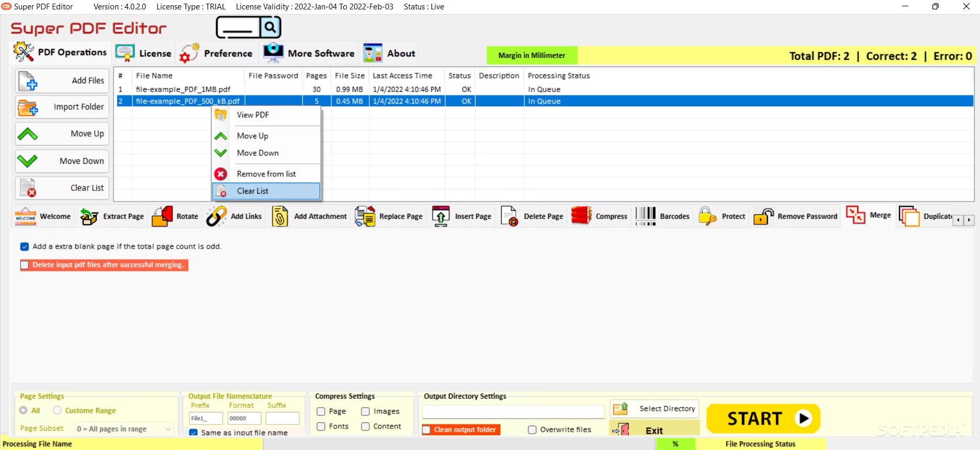The width and height of the screenshot is (980, 450).
Task: Open License tab
Action: click(x=143, y=53)
